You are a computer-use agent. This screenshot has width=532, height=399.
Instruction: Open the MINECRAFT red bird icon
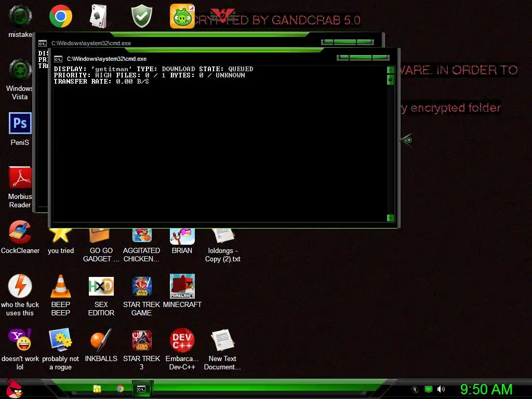coord(182,291)
